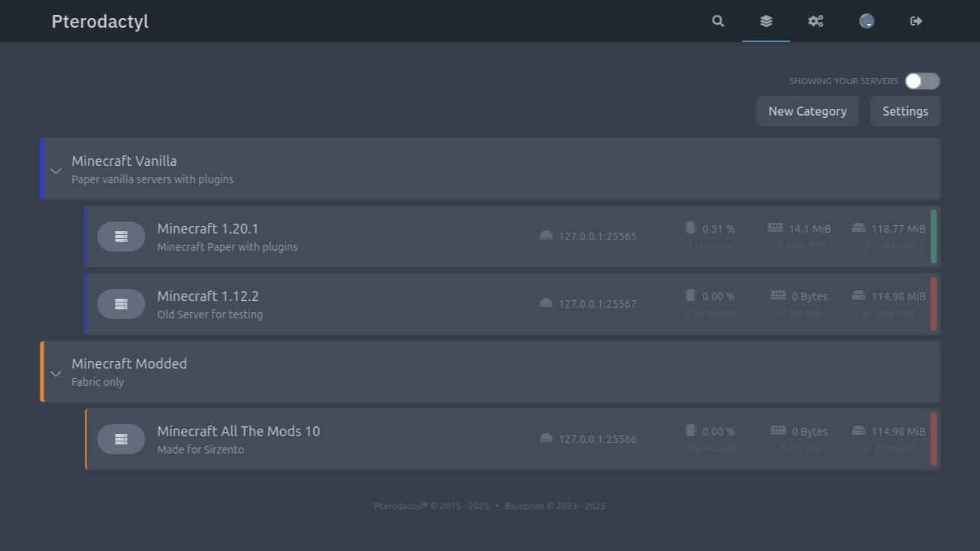Open the Settings button
The width and height of the screenshot is (980, 551).
coord(905,111)
